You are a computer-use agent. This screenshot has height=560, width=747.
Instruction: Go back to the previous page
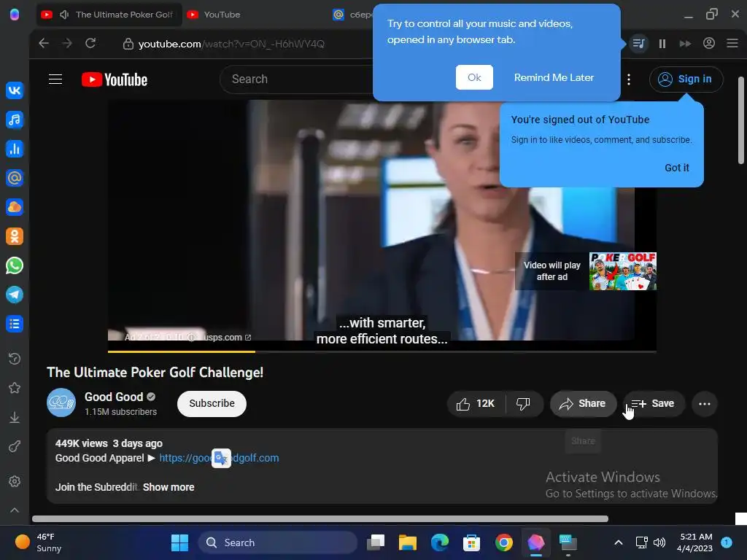(44, 43)
